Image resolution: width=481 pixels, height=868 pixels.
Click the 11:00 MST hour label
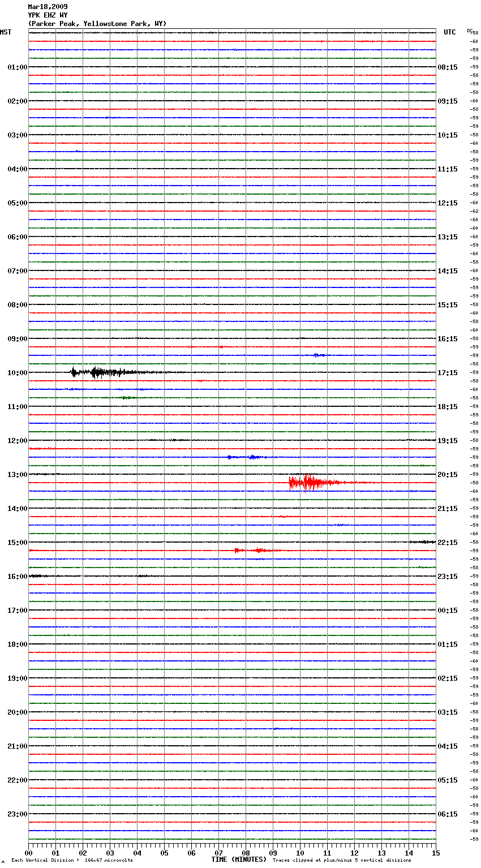point(17,407)
